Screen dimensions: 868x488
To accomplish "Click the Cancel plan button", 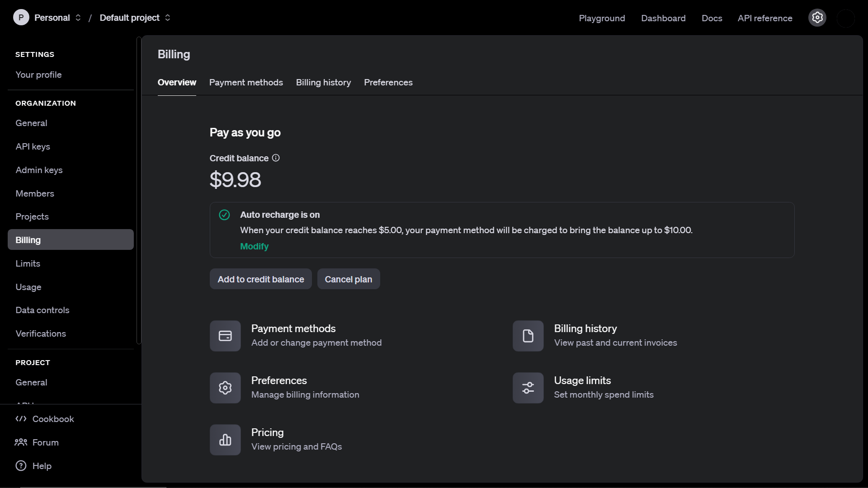I will click(x=348, y=279).
